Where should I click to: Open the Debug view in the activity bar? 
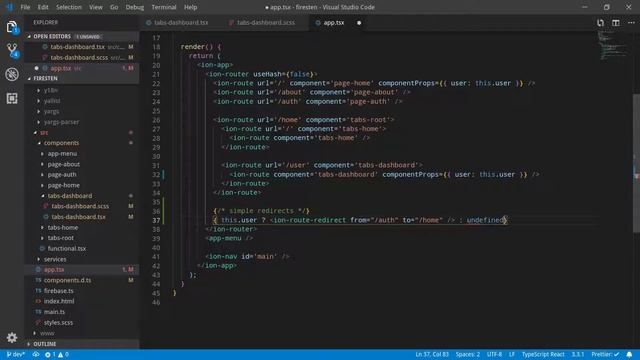(x=12, y=74)
